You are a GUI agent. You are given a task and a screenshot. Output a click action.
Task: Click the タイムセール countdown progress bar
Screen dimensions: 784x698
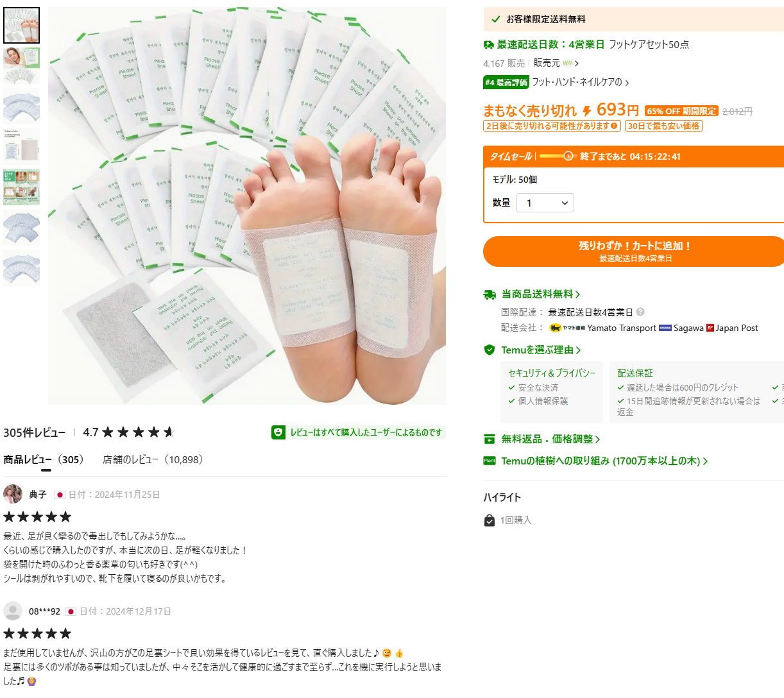[x=557, y=156]
